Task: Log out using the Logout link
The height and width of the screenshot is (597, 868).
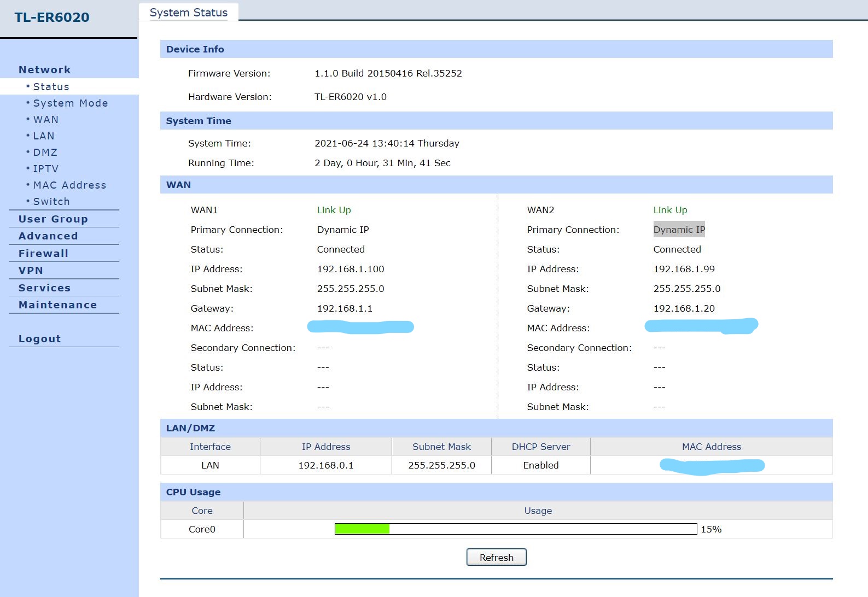Action: tap(39, 339)
